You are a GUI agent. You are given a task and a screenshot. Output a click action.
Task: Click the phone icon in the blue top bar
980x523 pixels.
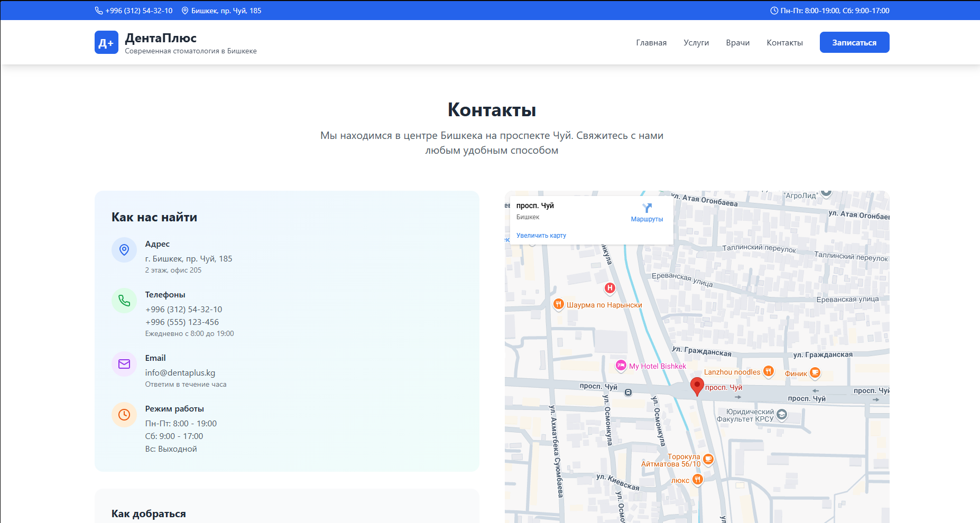[x=99, y=11]
